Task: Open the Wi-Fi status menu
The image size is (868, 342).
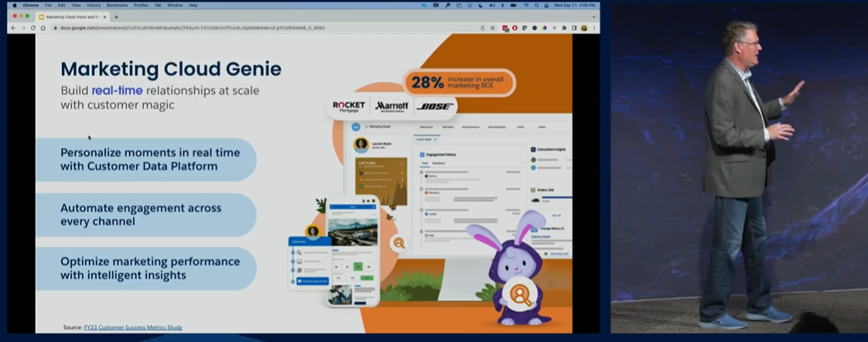Action: (526, 5)
